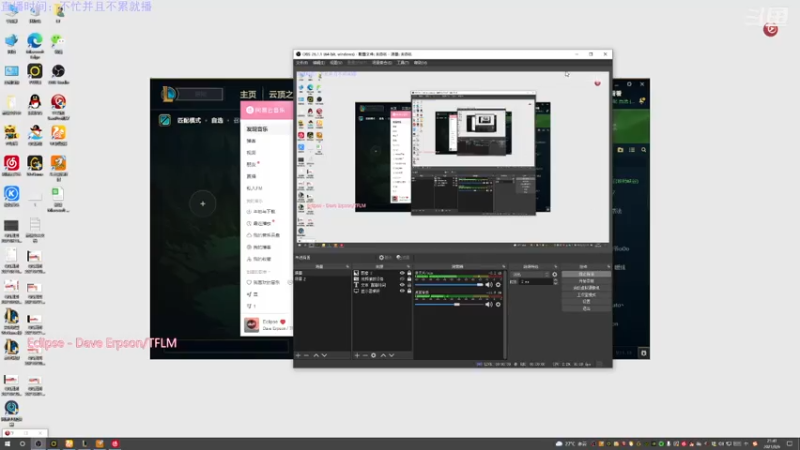
Task: Toggle visibility of the text source
Action: tap(402, 285)
